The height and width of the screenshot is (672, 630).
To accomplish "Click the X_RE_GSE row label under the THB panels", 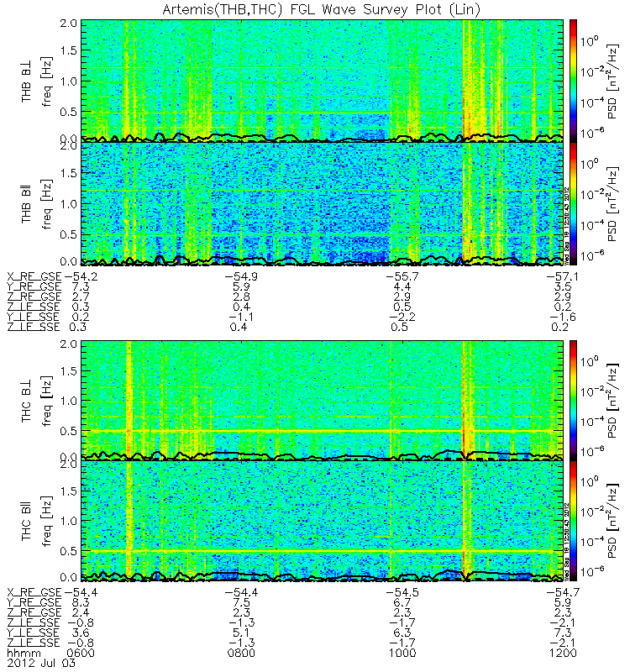I will point(34,276).
